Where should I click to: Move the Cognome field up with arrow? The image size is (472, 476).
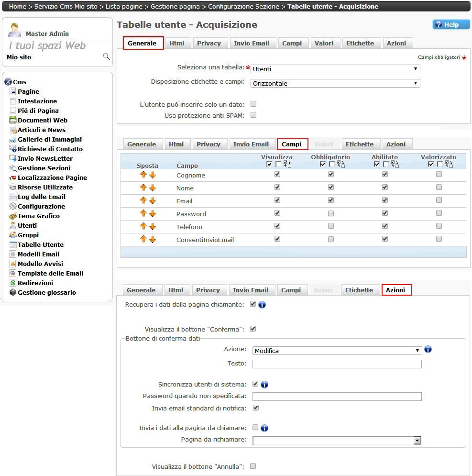click(x=143, y=175)
